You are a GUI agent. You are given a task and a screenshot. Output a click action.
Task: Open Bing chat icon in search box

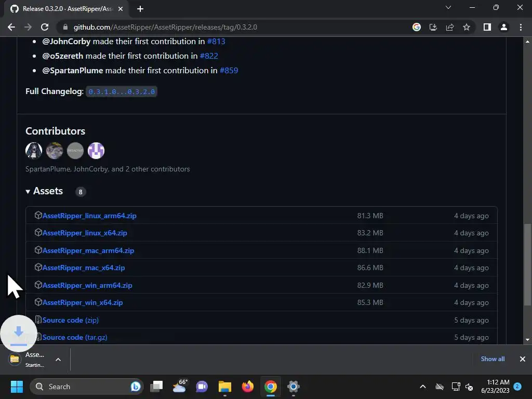tap(136, 387)
